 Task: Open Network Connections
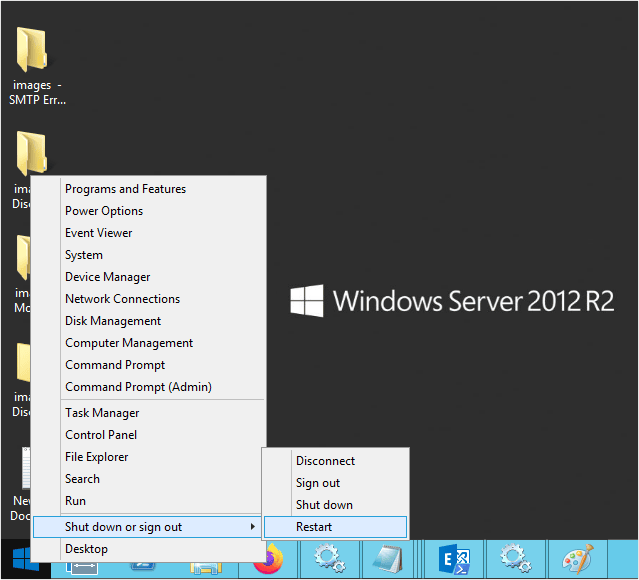click(x=149, y=299)
